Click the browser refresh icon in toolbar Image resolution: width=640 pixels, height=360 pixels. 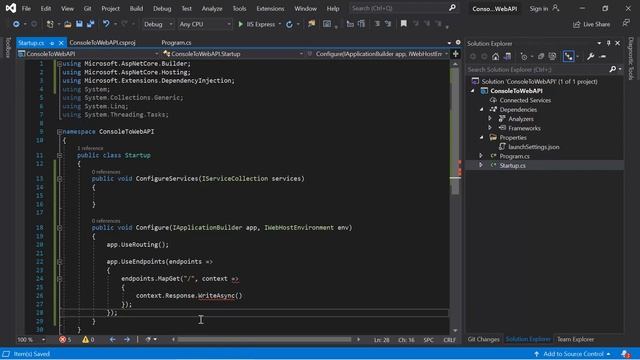[x=289, y=24]
